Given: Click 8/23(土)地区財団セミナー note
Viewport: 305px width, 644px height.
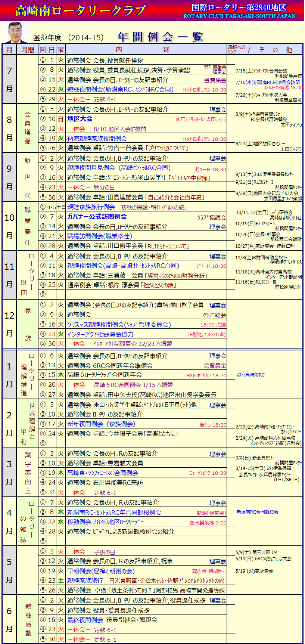Looking at the screenshot, I should pyautogui.click(x=261, y=144).
